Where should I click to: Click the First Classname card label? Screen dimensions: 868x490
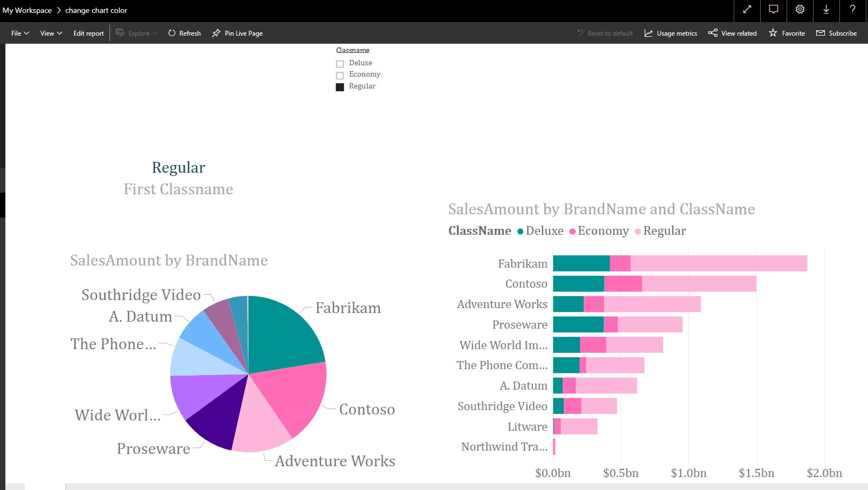point(179,189)
